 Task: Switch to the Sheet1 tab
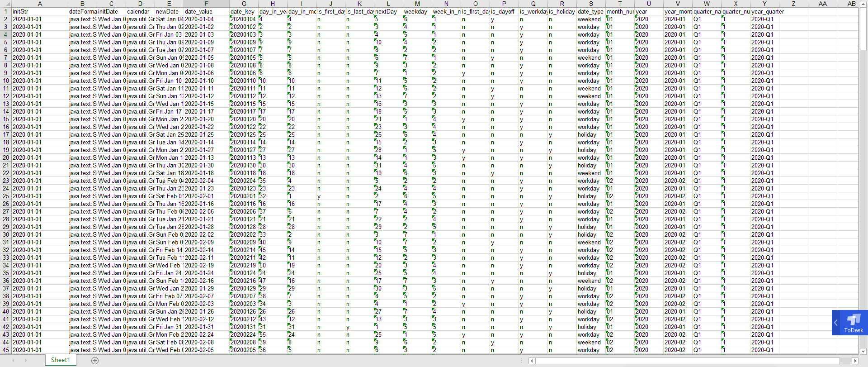(61, 360)
